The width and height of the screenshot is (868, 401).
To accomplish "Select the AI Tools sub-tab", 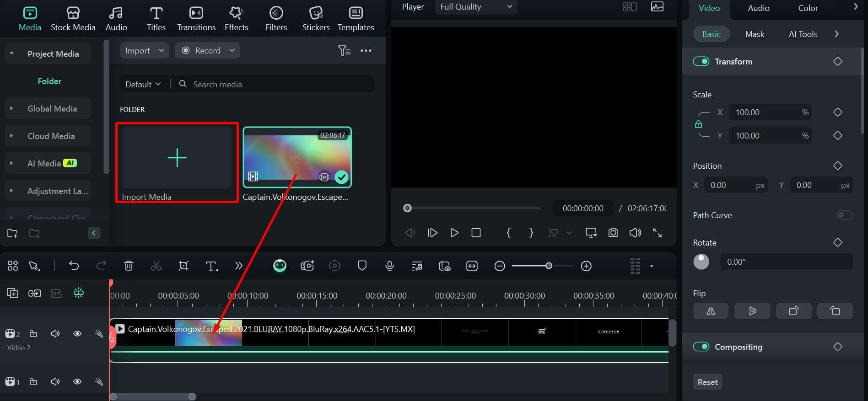I will coord(803,34).
